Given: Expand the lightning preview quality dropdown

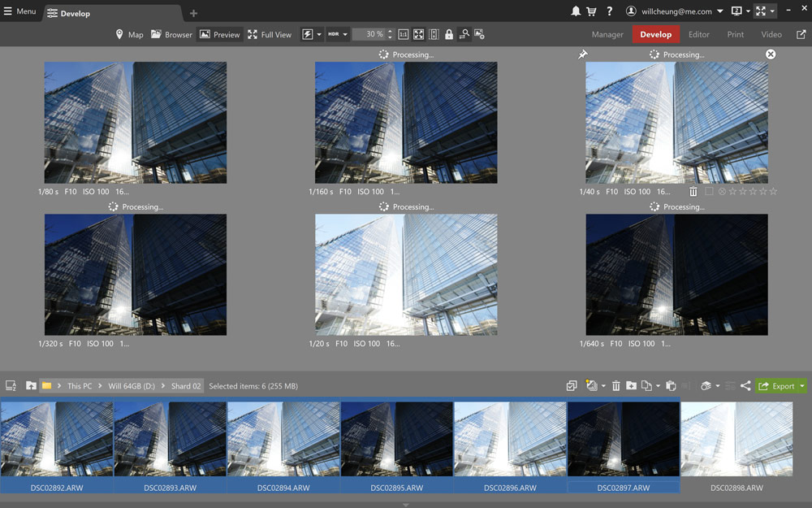Looking at the screenshot, I should (319, 34).
